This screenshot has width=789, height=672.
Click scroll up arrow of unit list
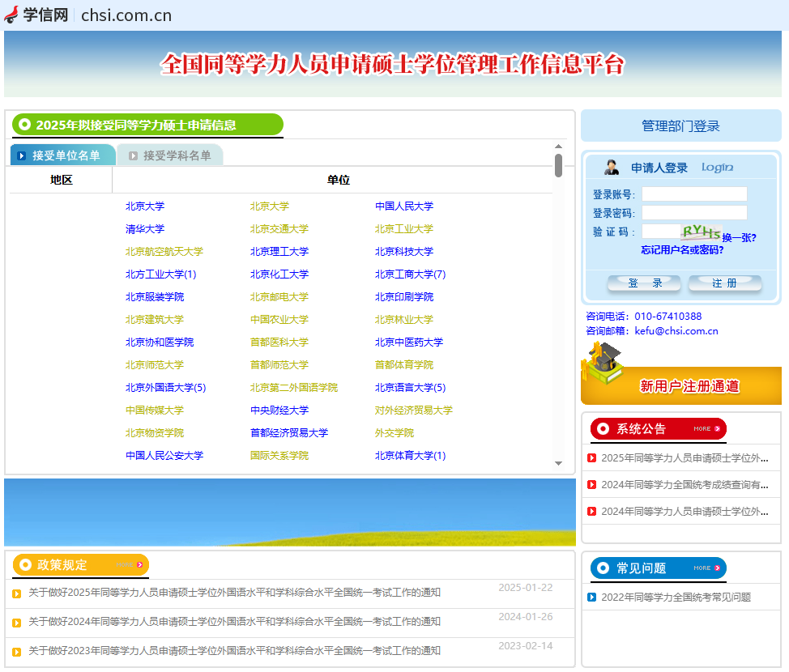[559, 147]
